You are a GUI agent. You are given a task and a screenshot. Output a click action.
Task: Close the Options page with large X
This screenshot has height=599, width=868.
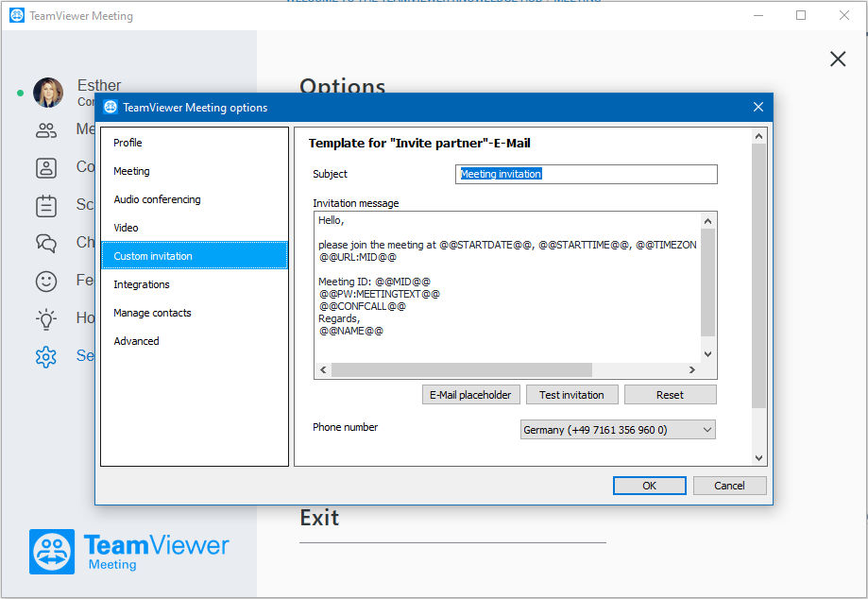[x=838, y=59]
